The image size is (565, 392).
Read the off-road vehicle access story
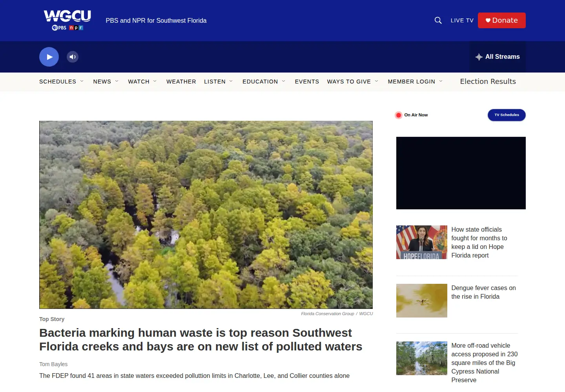pyautogui.click(x=485, y=363)
